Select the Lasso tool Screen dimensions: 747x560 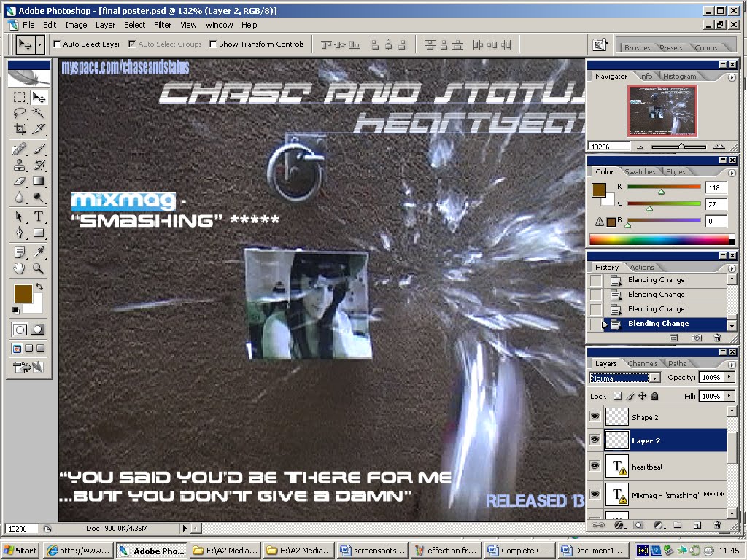click(x=20, y=111)
